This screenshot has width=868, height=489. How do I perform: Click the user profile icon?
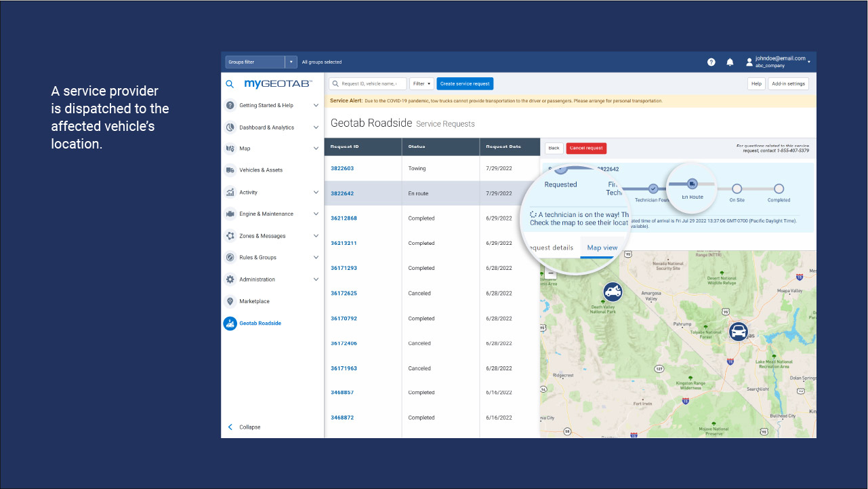point(749,62)
